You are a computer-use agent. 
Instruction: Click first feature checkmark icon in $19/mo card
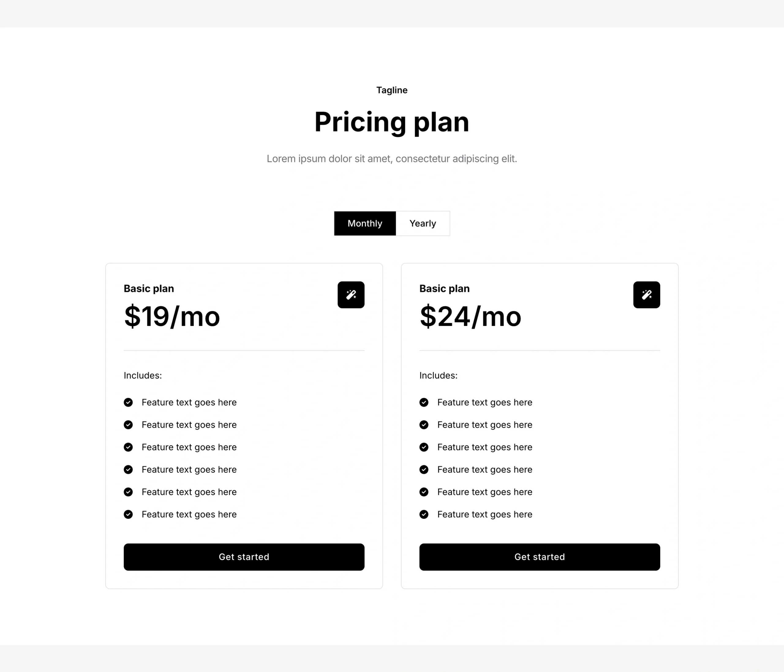point(128,402)
